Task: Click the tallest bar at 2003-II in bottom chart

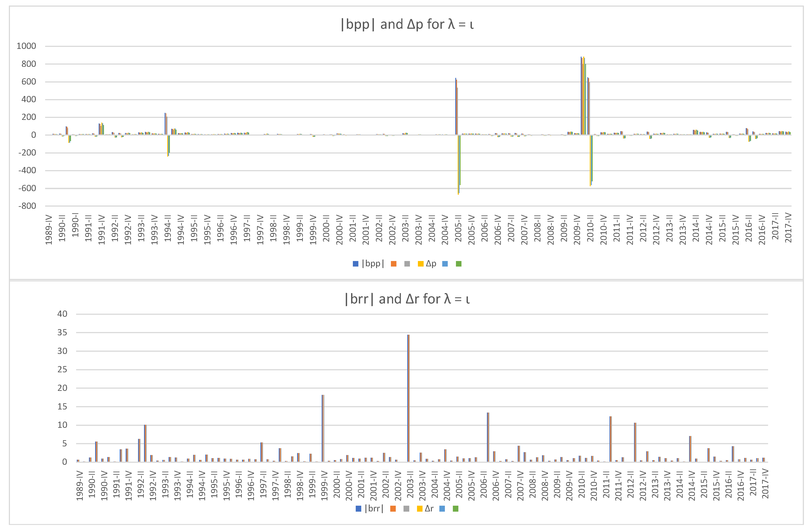Action: point(408,399)
